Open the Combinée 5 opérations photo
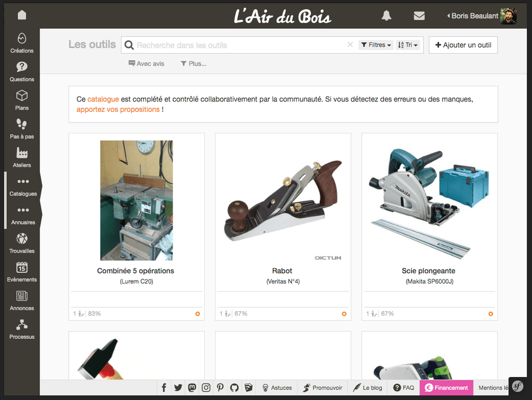This screenshot has height=400, width=532. 137,200
